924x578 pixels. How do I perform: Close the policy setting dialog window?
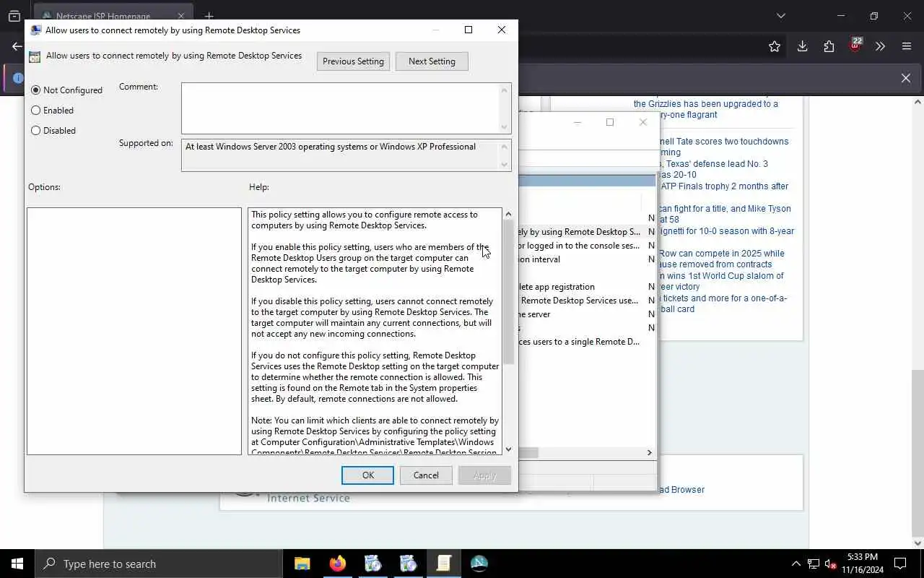502,30
